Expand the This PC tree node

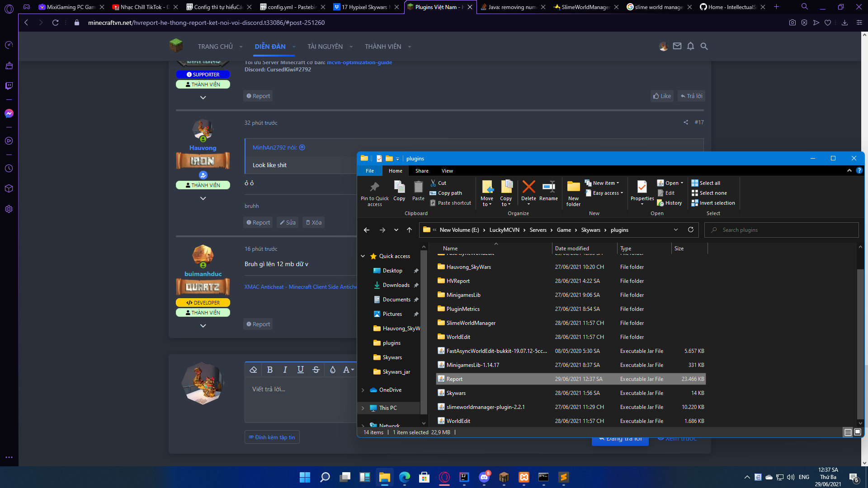[x=363, y=408]
